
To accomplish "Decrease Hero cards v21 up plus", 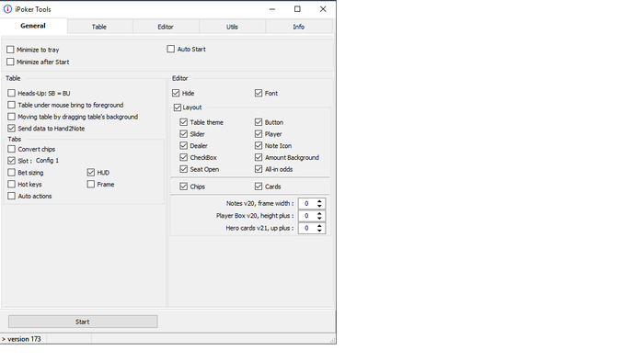I will tap(319, 231).
